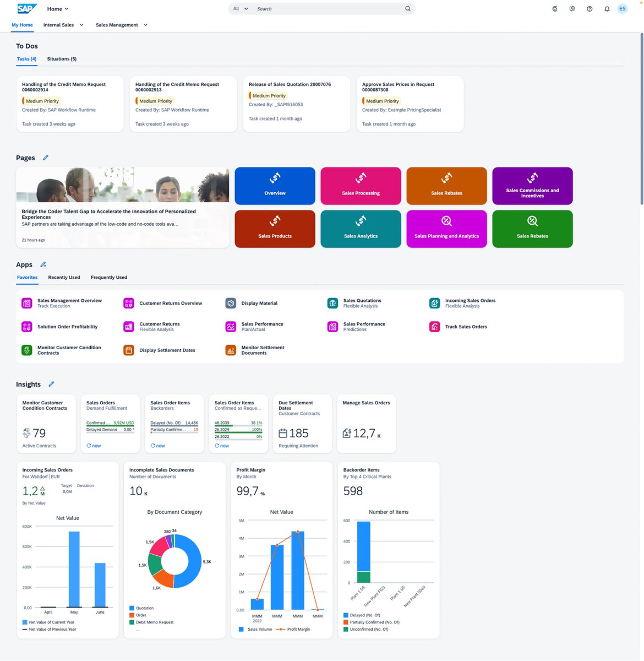Click the blue Quotation donut segment 5,3K
Viewport: 644px width, 661px height.
[x=195, y=560]
